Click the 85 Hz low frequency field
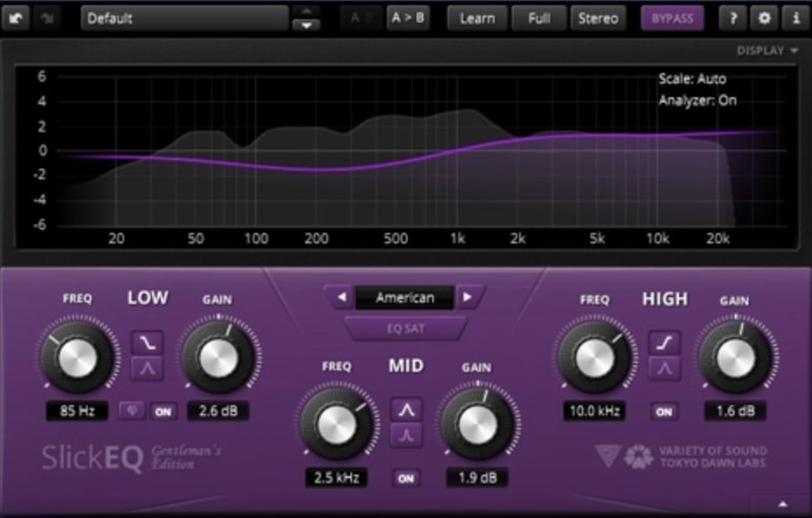This screenshot has height=518, width=812. pyautogui.click(x=77, y=411)
